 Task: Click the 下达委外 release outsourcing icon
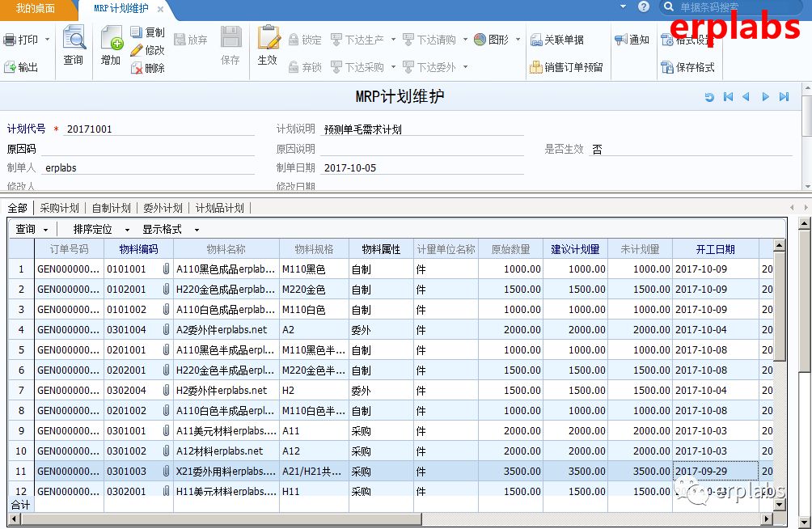coord(408,67)
